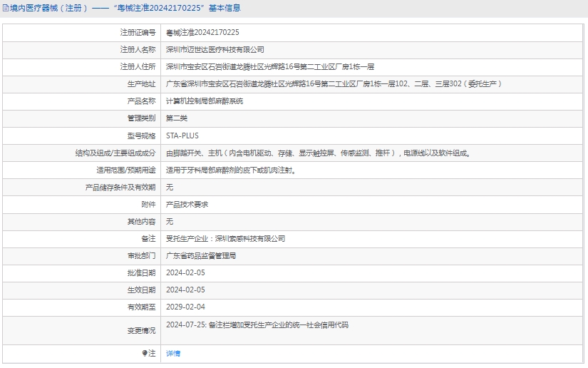Select the model value STA-PLUS
Viewport: 588px width, 368px height.
coord(182,136)
